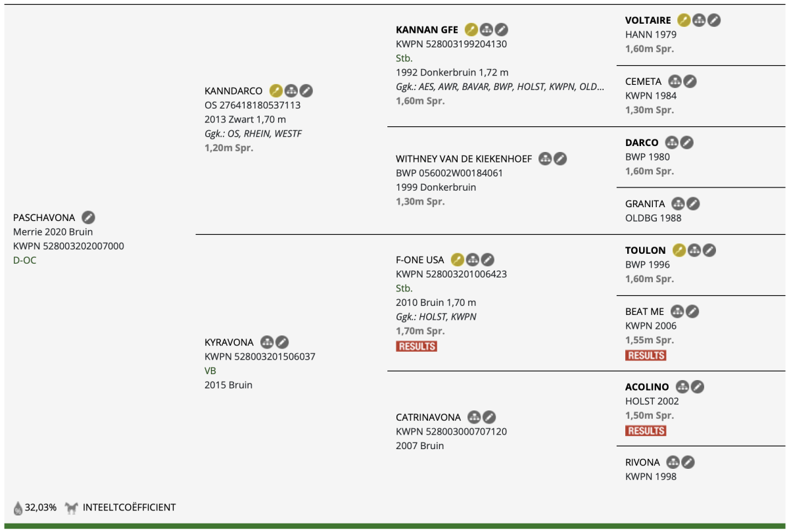789x532 pixels.
Task: Click the edit pencil icon next to PASCHAVONA
Action: click(x=88, y=217)
